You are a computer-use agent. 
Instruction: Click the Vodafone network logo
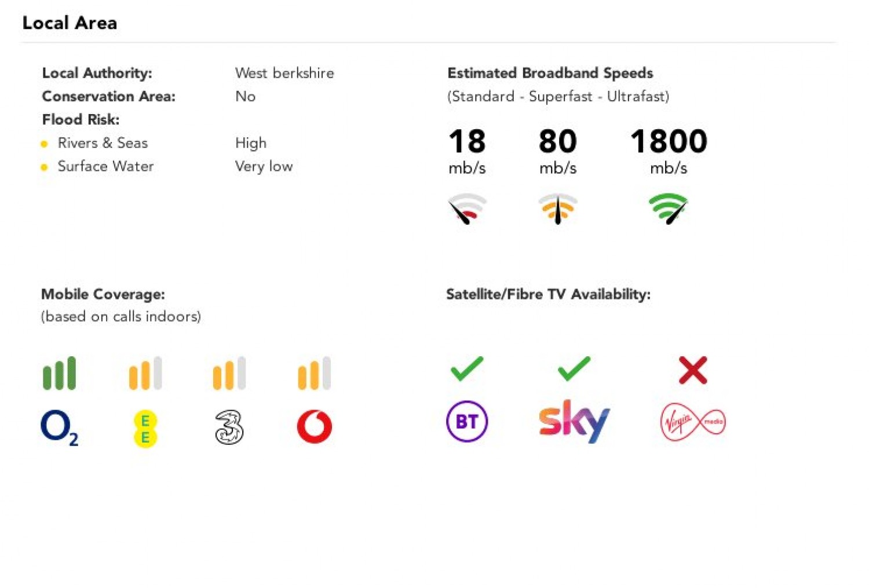click(315, 427)
